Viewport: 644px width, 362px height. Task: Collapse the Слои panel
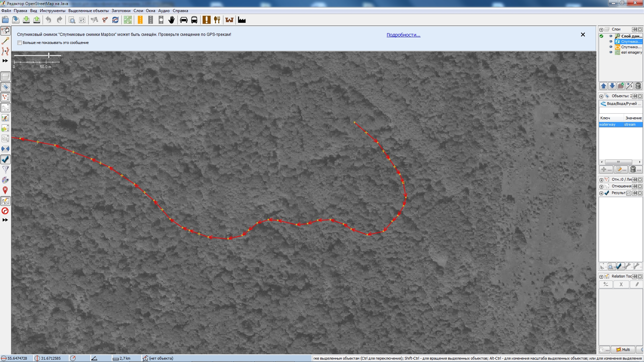tap(601, 29)
